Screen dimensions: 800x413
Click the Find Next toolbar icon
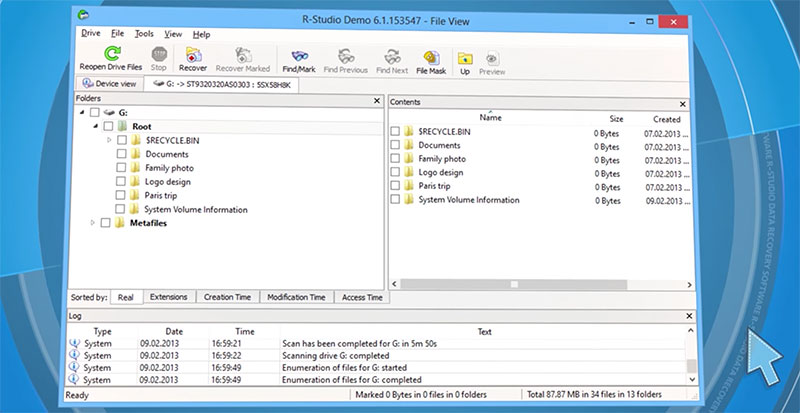[x=391, y=57]
